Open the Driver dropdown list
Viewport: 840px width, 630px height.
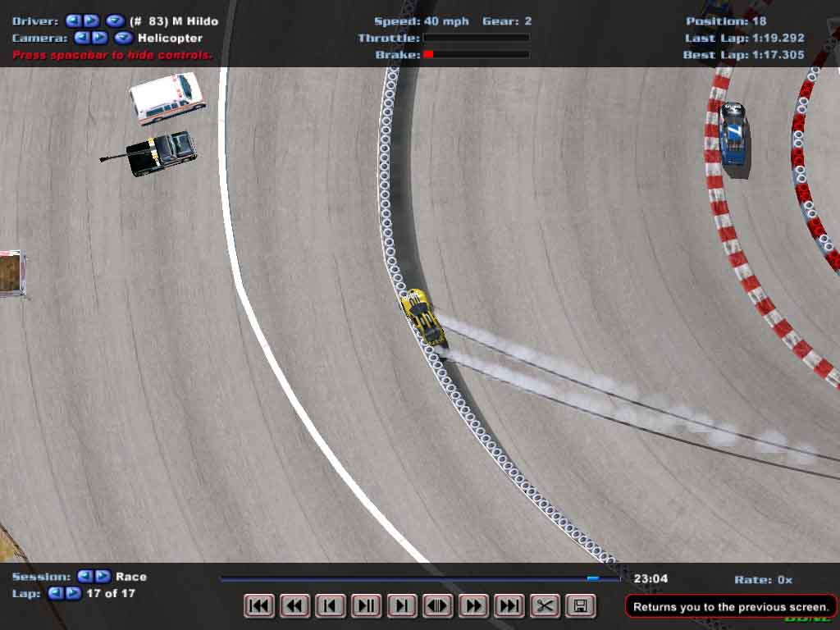click(x=116, y=21)
